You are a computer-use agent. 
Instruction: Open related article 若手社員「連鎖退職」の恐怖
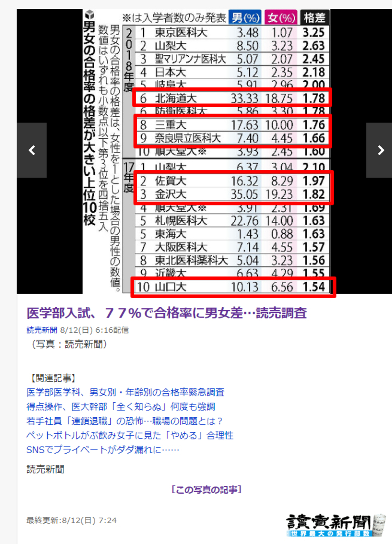coord(125,421)
